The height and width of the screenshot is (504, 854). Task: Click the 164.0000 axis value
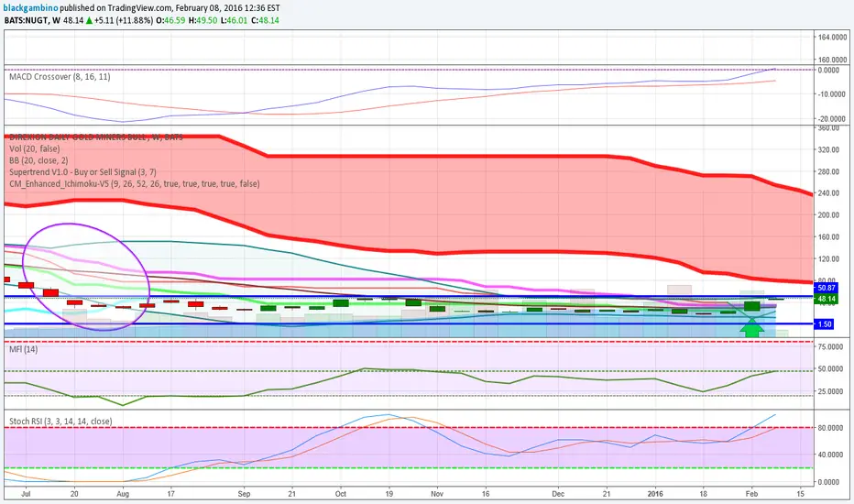(x=833, y=37)
